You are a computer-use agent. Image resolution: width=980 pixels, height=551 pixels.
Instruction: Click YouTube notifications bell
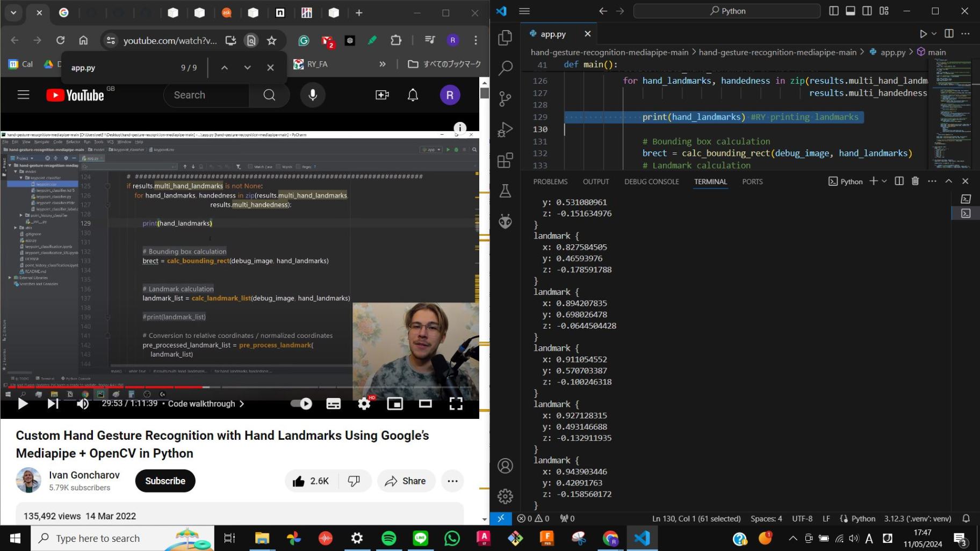pos(413,95)
